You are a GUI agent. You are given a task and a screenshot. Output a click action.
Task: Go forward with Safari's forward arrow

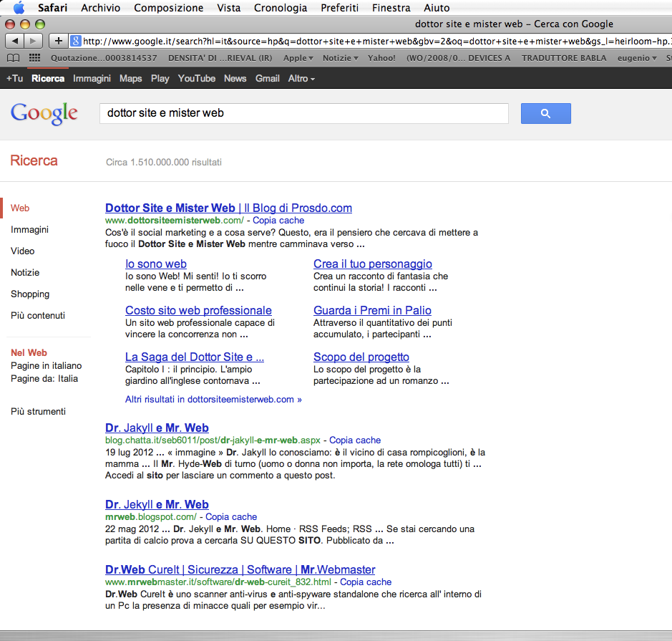[34, 41]
